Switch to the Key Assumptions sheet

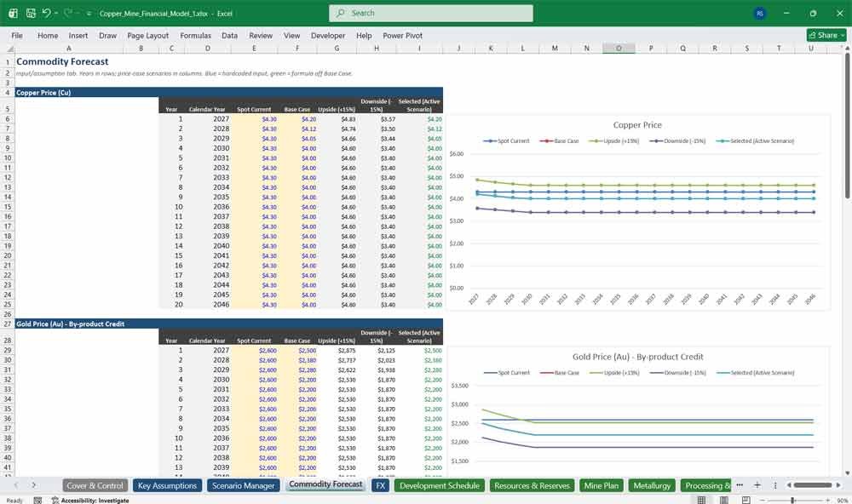point(167,485)
